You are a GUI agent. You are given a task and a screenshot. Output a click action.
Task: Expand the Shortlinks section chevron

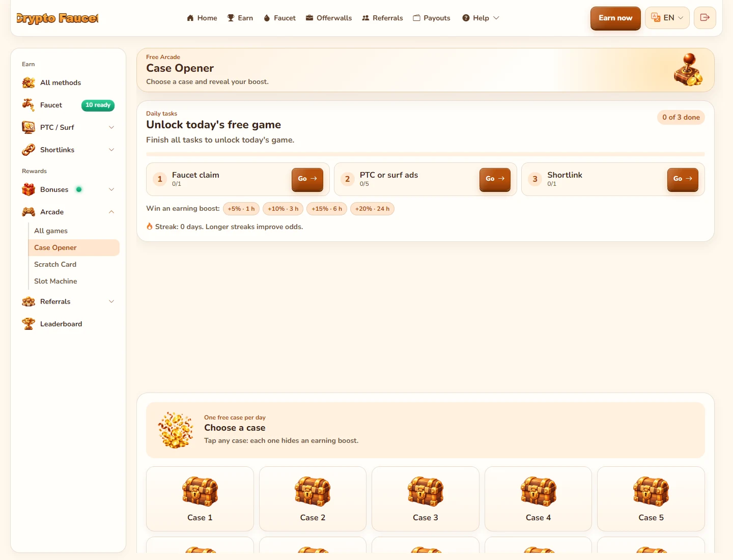pos(111,150)
